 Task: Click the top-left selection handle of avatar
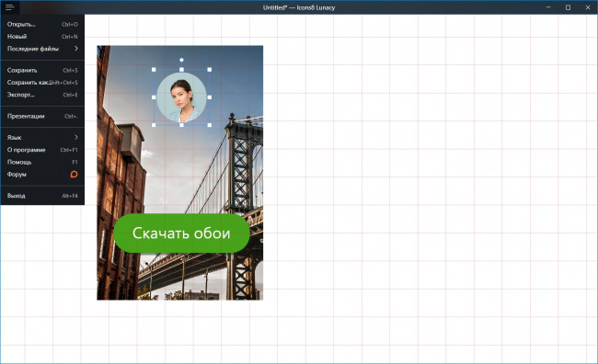[154, 70]
